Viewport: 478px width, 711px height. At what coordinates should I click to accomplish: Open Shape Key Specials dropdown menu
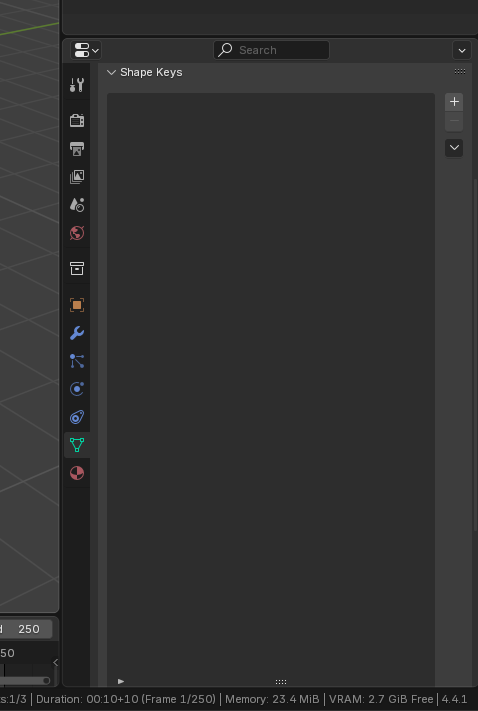pos(454,148)
